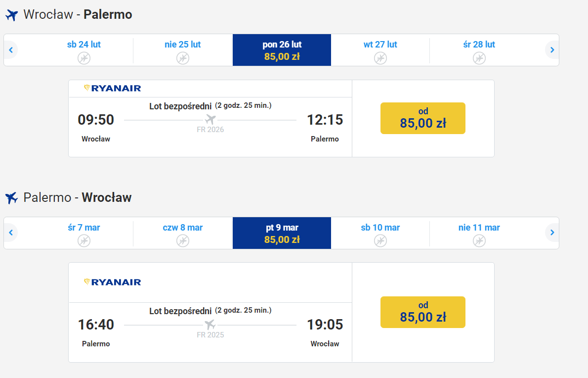Image resolution: width=588 pixels, height=378 pixels.
Task: Click Ryanair logo on the return flight card
Action: (x=113, y=282)
